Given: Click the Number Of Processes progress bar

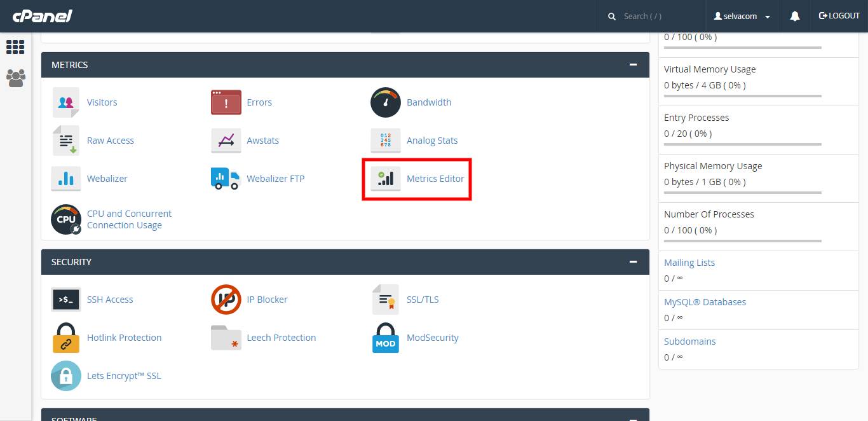Looking at the screenshot, I should [743, 241].
